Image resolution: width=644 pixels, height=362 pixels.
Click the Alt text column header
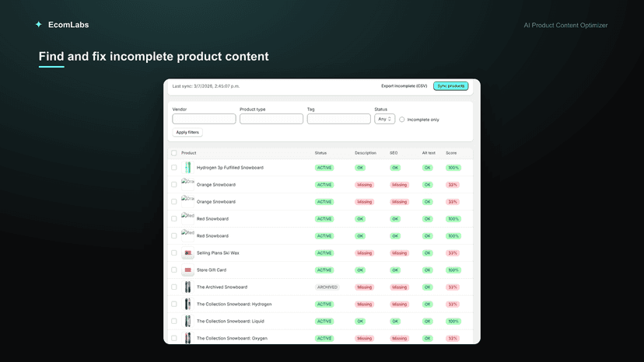coord(429,153)
